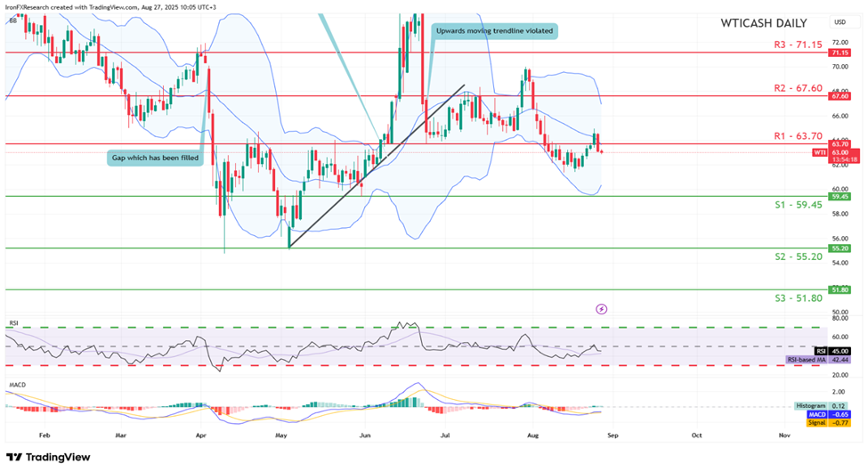868x472 pixels.
Task: Select the red 71.15 price tag
Action: tap(839, 53)
